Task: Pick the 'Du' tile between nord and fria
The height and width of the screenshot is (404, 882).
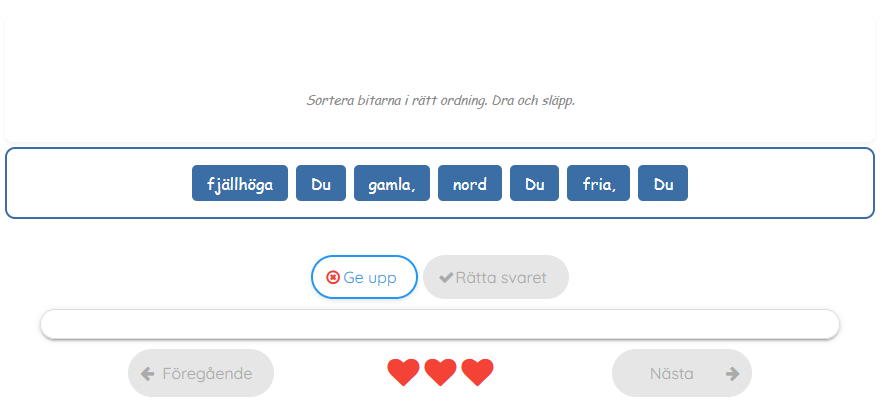Action: (534, 184)
